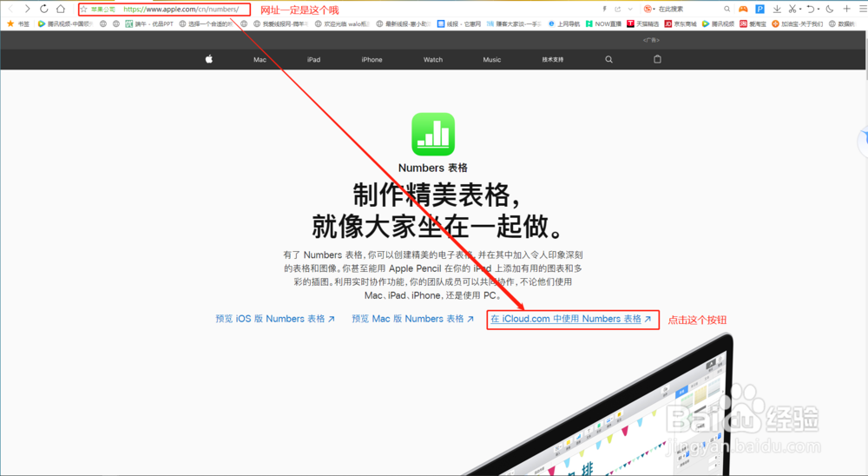Click the share icon in the address bar

pyautogui.click(x=618, y=9)
